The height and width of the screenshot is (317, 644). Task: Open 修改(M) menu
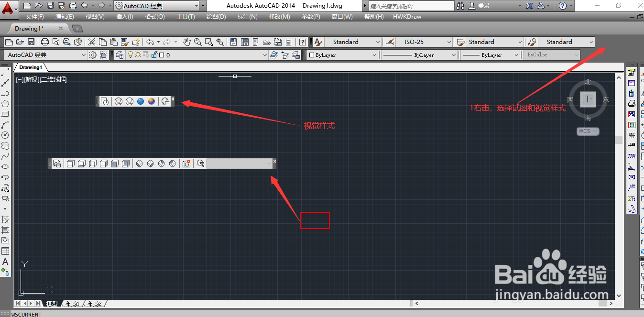tap(279, 16)
